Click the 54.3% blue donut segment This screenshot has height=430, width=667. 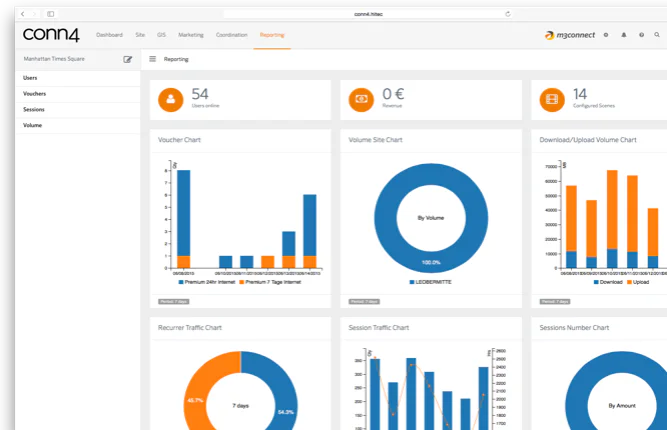(285, 412)
